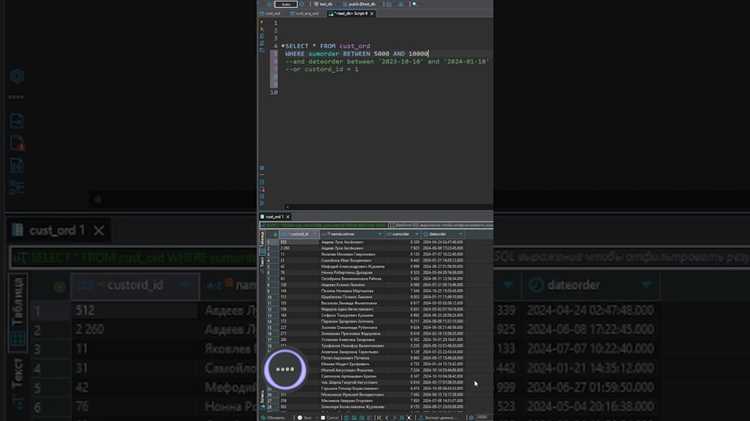Open the name column filter dropdown arrow

click(380, 234)
